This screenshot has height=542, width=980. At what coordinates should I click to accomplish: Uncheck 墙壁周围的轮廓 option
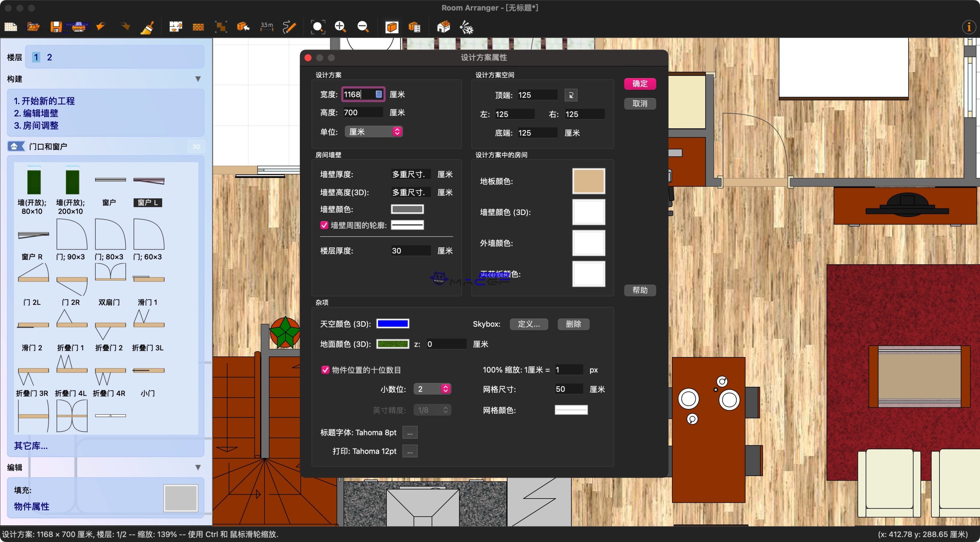coord(324,225)
